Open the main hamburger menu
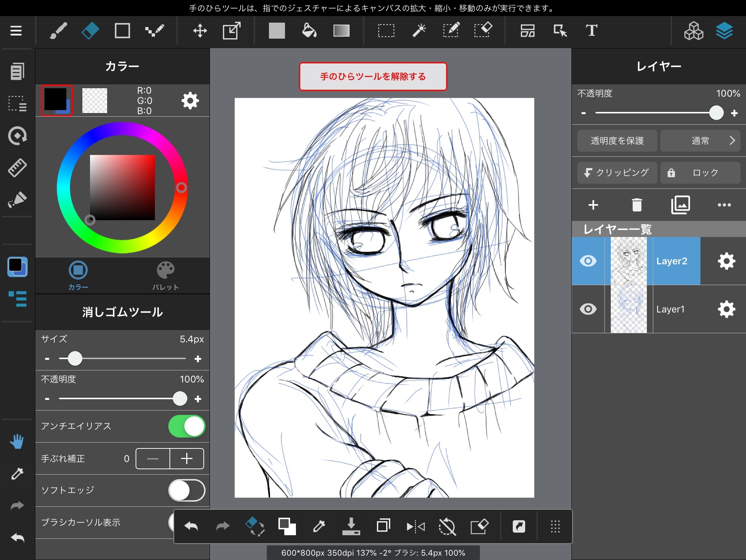 point(16,31)
